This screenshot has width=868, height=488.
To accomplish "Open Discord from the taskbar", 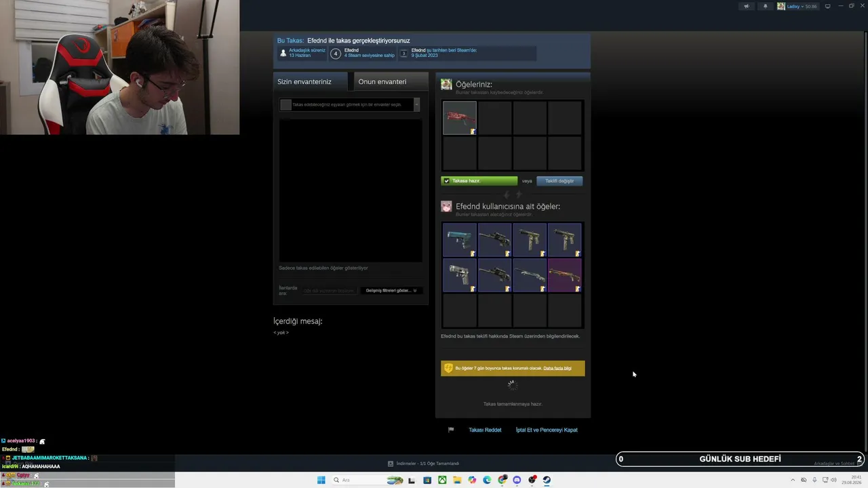I will pos(517,480).
